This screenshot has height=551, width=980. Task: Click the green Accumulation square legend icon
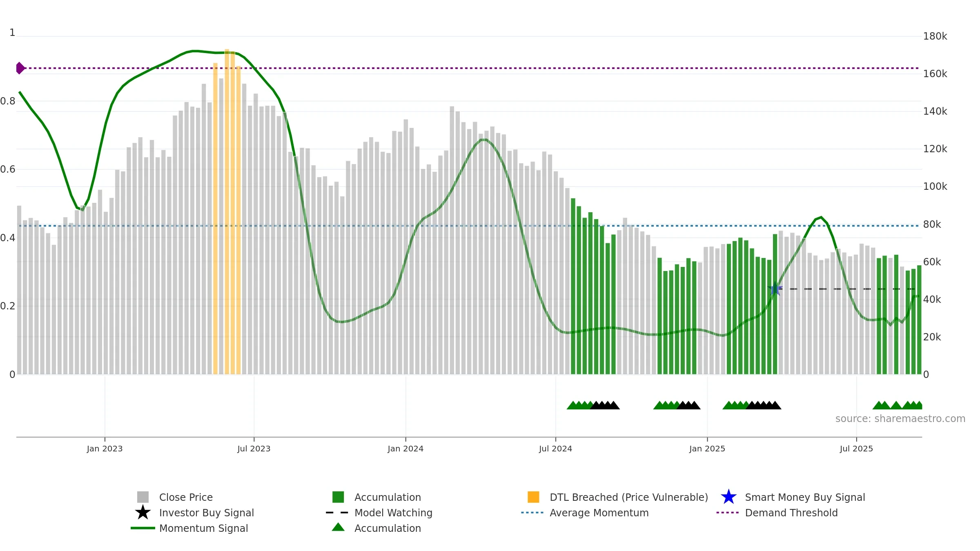(x=338, y=497)
